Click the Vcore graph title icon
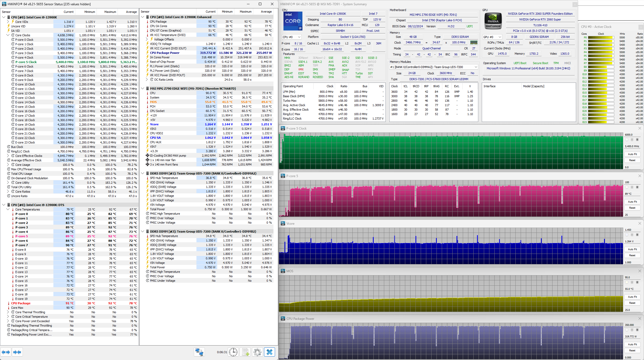This screenshot has height=360, width=644. pos(283,223)
